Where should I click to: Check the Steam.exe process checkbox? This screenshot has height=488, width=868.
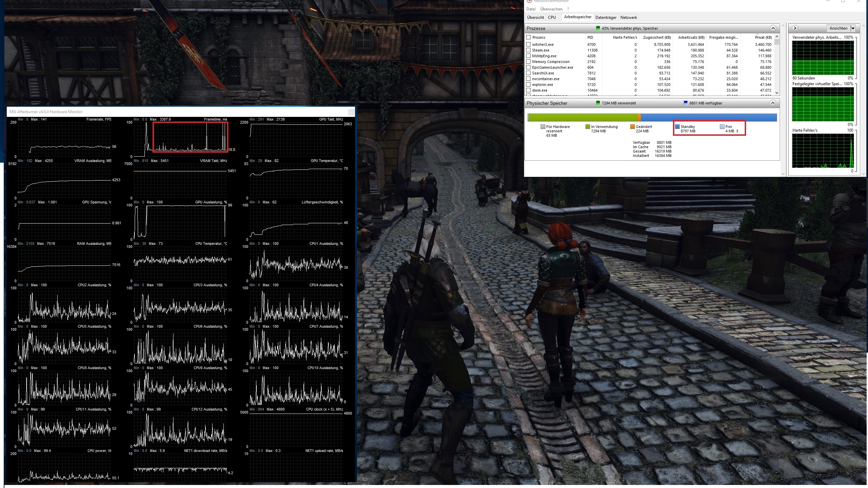coord(528,50)
